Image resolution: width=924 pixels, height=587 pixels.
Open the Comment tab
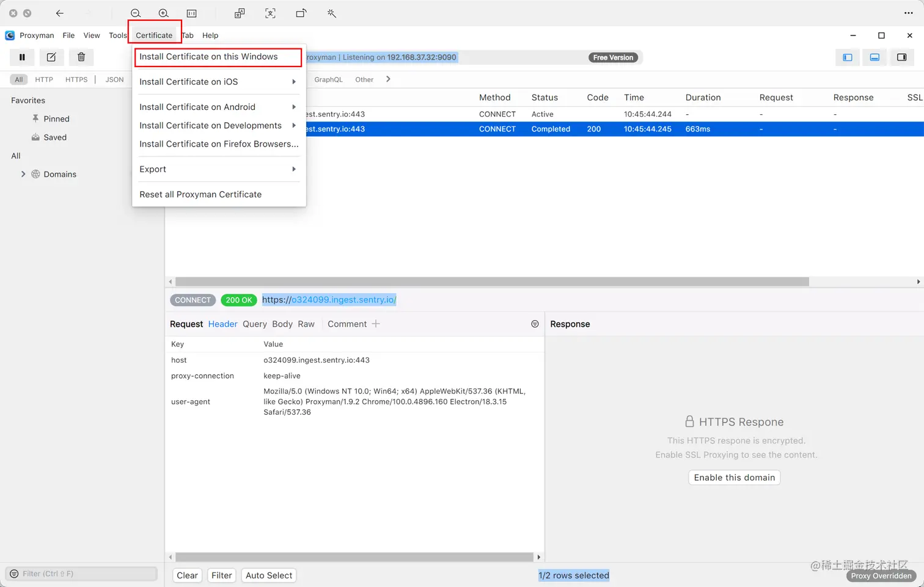(347, 324)
